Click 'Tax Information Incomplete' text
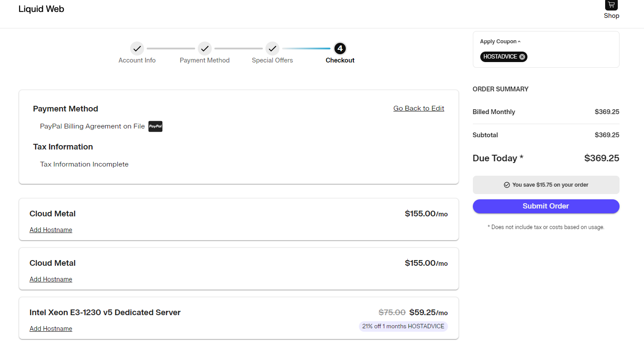644x344 pixels. tap(84, 164)
